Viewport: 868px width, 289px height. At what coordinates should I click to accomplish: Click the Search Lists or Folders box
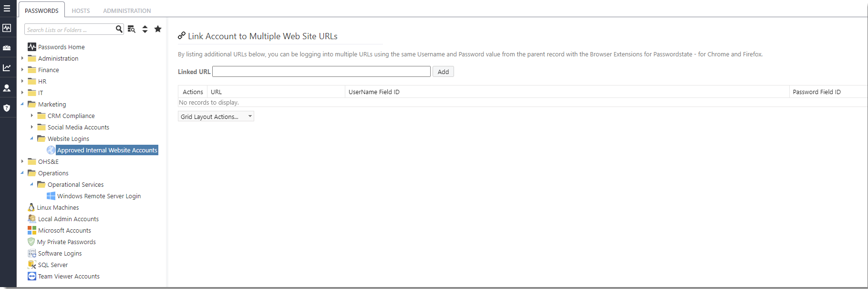[x=70, y=30]
